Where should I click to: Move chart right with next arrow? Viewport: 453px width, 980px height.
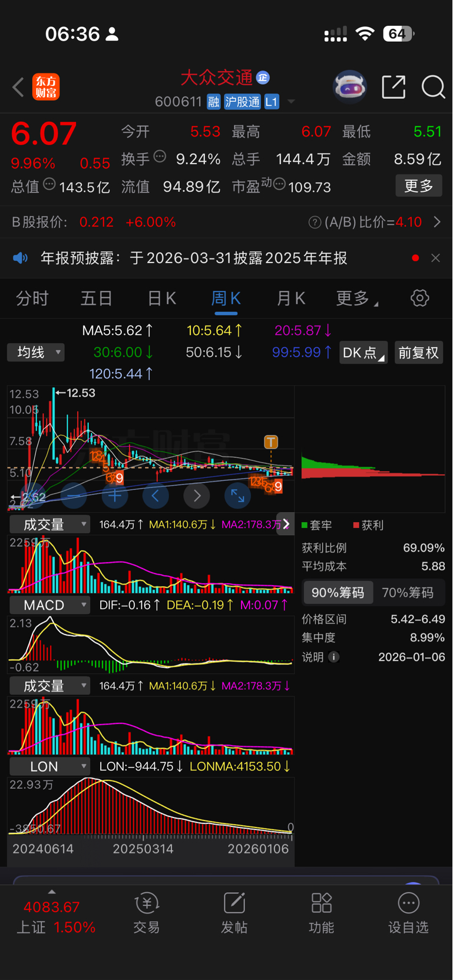point(197,496)
